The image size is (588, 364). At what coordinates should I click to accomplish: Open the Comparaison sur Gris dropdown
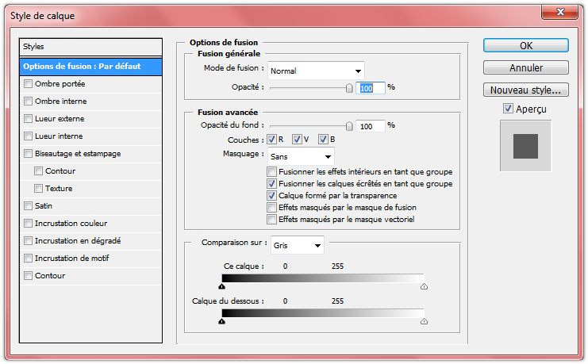pyautogui.click(x=298, y=246)
